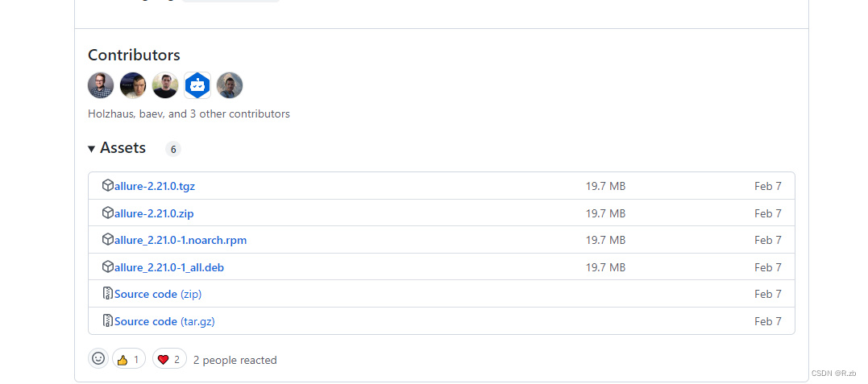This screenshot has width=868, height=384.
Task: Open first contributor avatar with glasses
Action: point(101,85)
